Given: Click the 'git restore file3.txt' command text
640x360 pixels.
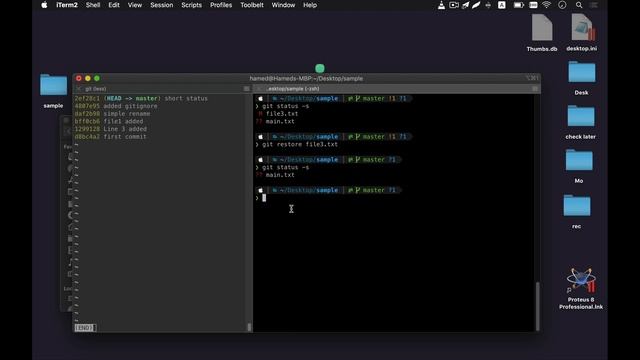Looking at the screenshot, I should click(x=300, y=144).
